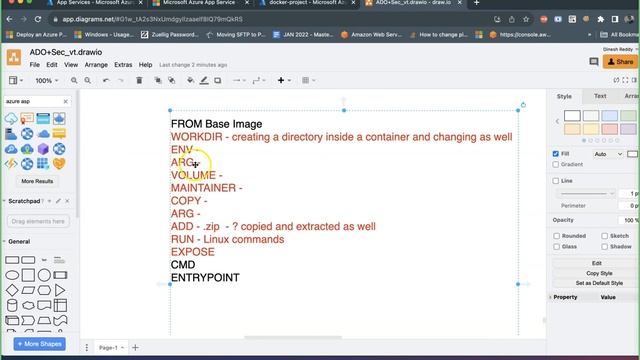The height and width of the screenshot is (360, 640).
Task: Click the Copy Style button
Action: 599,273
